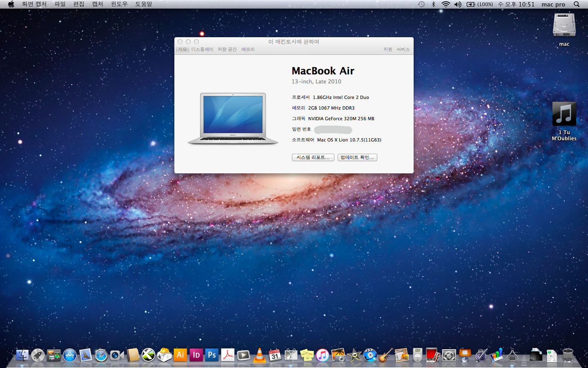The image size is (588, 368).
Task: Open the 서비스 link in window toolbar
Action: [x=403, y=49]
